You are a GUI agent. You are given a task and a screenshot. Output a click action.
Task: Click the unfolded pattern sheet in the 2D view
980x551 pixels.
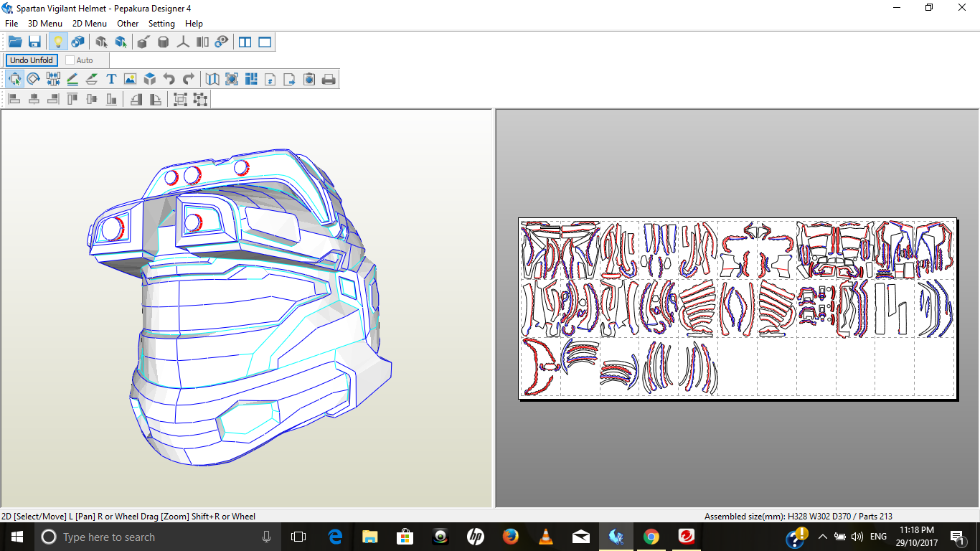738,308
